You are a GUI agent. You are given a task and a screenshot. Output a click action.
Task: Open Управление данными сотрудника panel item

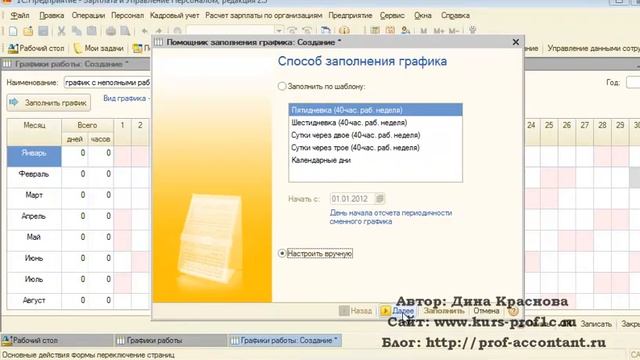593,48
